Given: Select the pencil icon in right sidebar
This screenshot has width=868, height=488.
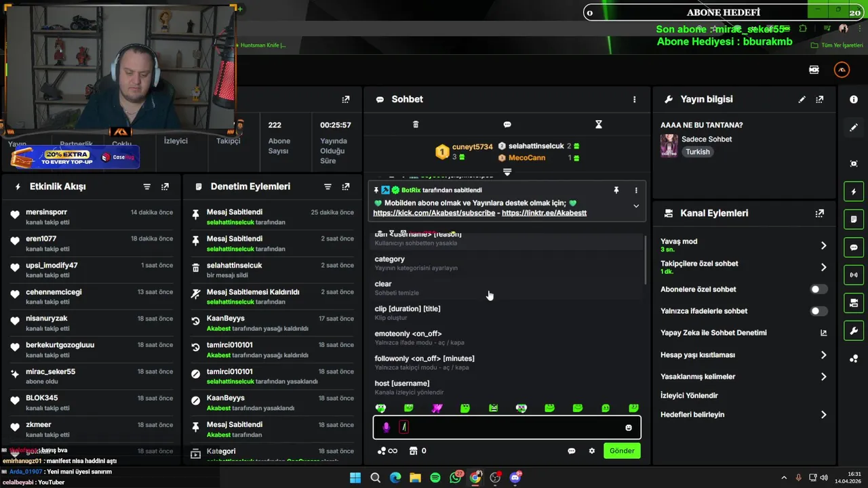Looking at the screenshot, I should click(x=854, y=127).
